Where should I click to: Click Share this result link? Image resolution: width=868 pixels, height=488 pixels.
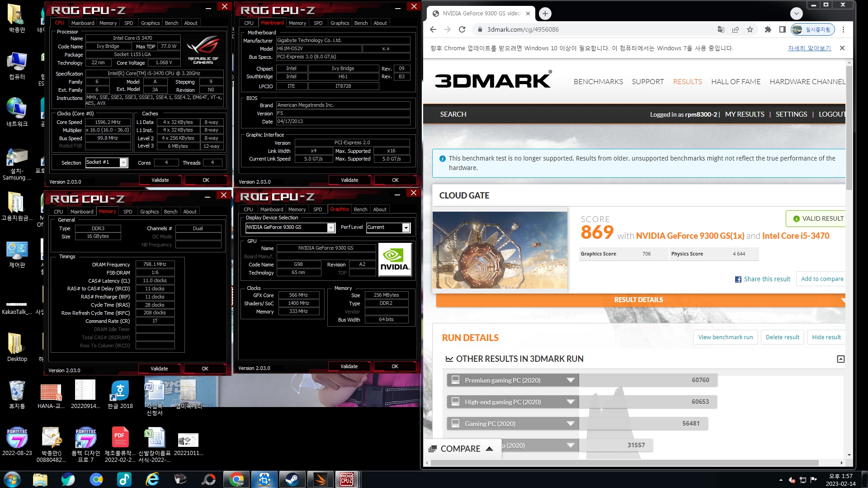767,279
